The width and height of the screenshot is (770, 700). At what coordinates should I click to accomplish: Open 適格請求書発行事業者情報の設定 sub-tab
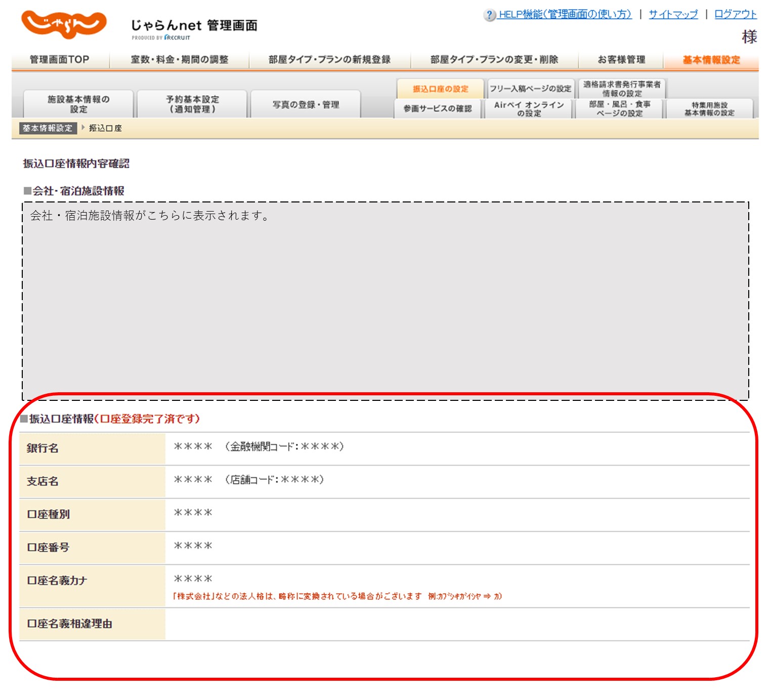coord(622,89)
